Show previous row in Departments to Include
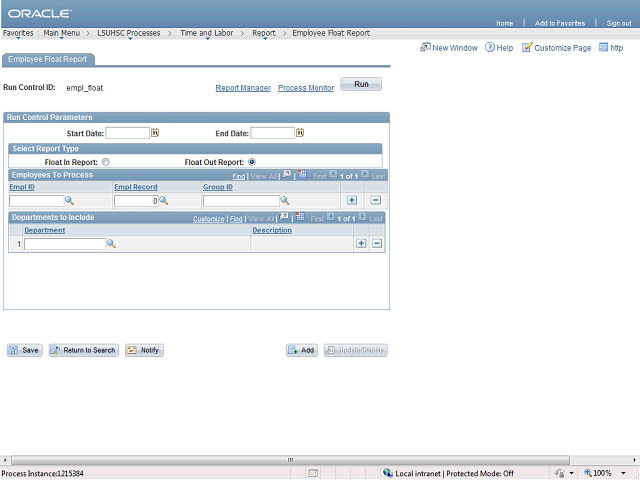 (331, 217)
